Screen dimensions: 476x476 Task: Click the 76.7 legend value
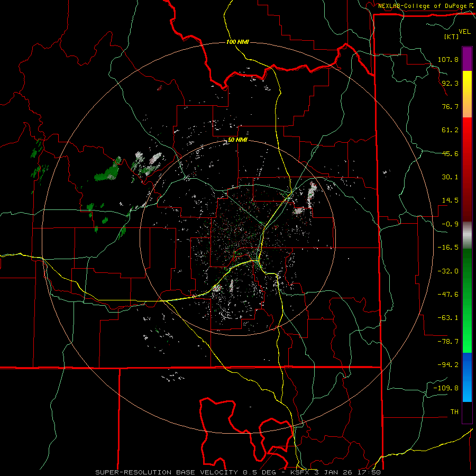pos(450,106)
